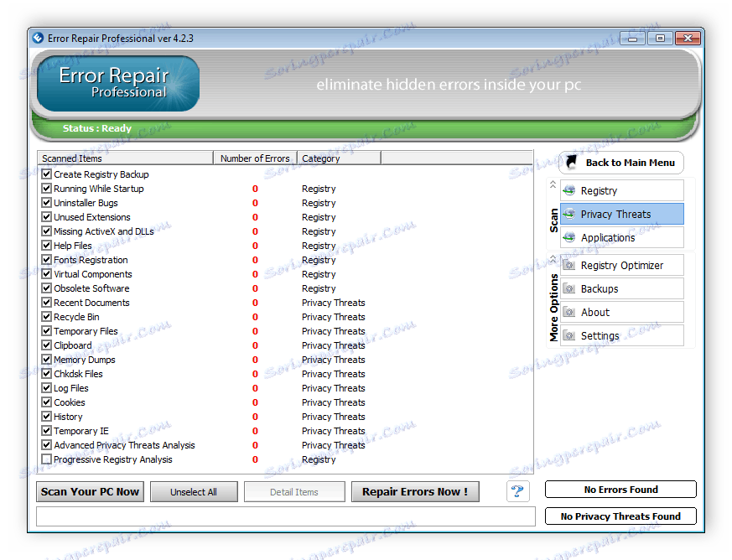
Task: Open the Backups option
Action: click(x=622, y=288)
